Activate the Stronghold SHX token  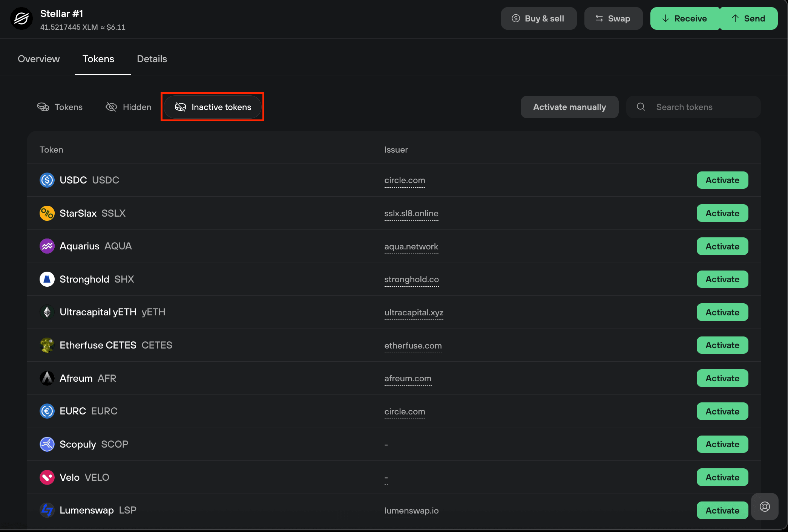tap(722, 279)
